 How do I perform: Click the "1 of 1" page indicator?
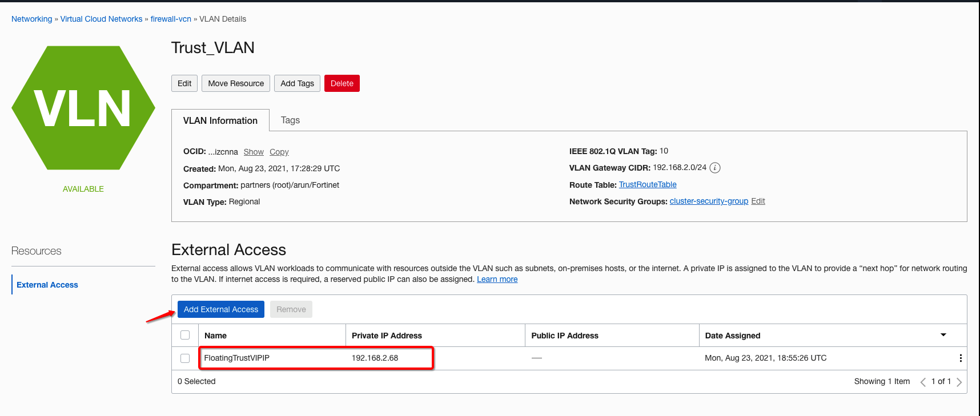coord(941,381)
